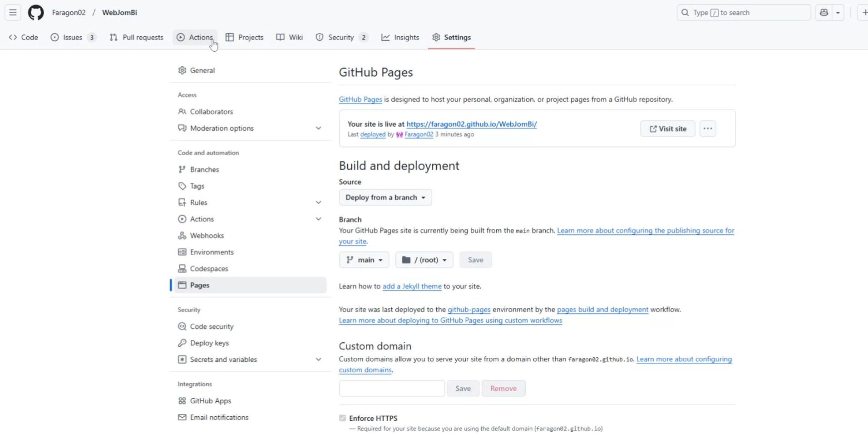The height and width of the screenshot is (434, 868).
Task: Expand Secrets and variables section
Action: pos(318,360)
